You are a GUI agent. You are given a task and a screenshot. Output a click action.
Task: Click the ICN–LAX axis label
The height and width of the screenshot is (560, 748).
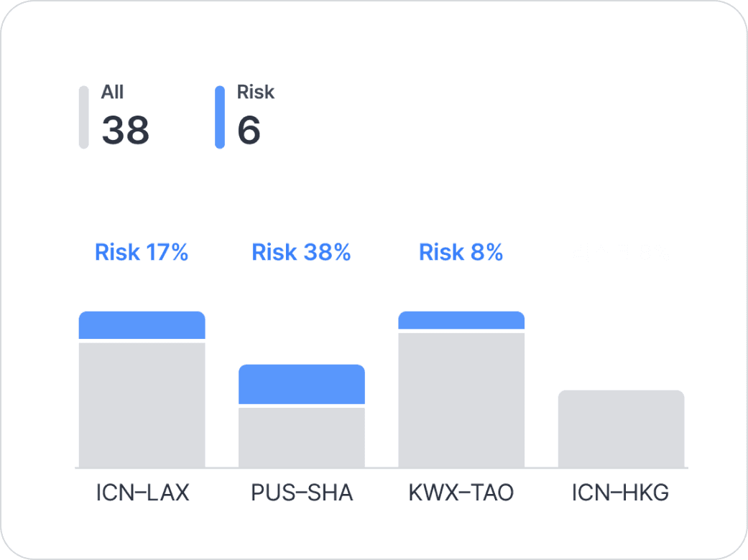142,494
